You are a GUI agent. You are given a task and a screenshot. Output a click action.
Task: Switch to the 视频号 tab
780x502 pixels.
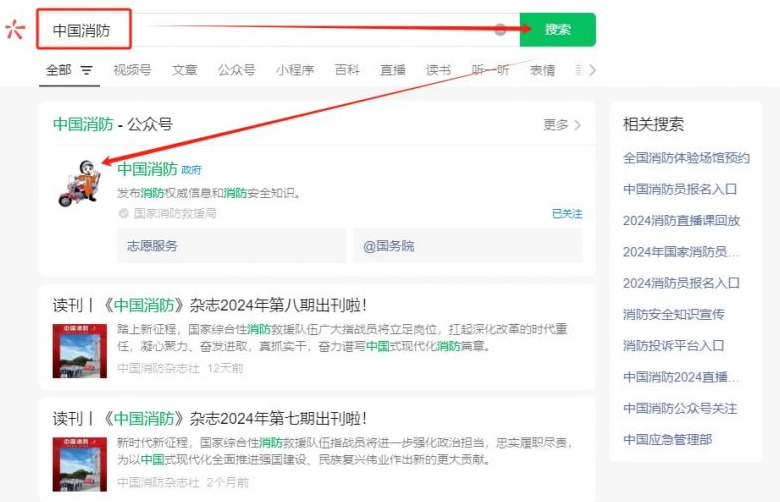tap(132, 70)
